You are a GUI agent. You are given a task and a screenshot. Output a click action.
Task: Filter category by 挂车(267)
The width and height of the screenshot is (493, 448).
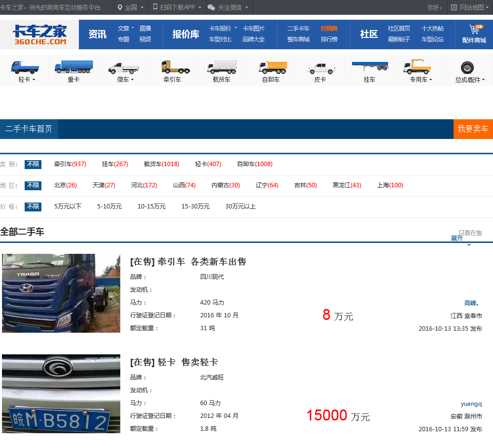(115, 164)
